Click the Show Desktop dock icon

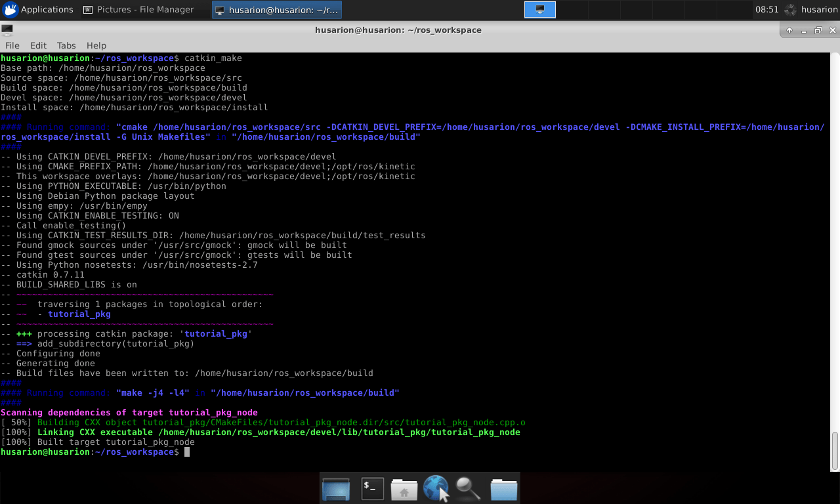click(x=336, y=488)
